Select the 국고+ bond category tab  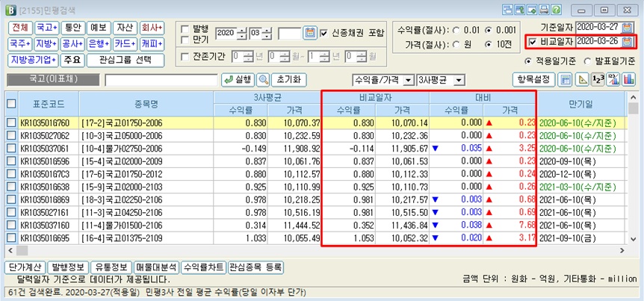46,27
